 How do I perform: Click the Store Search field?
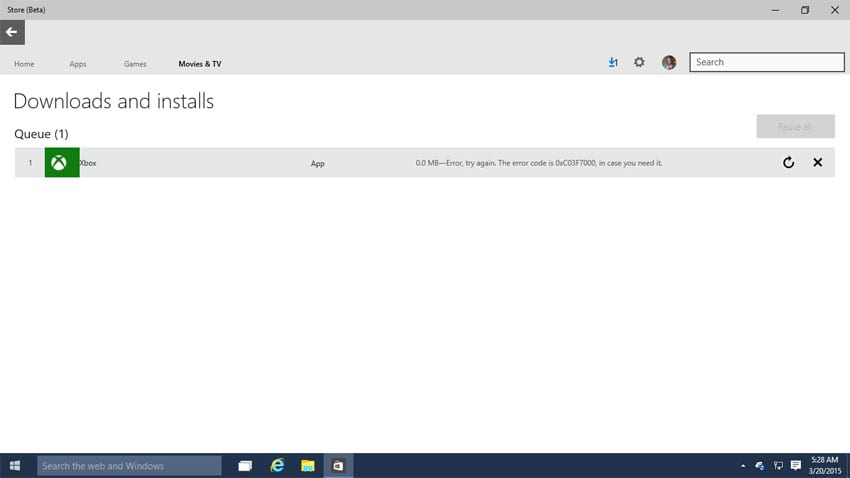pos(767,62)
